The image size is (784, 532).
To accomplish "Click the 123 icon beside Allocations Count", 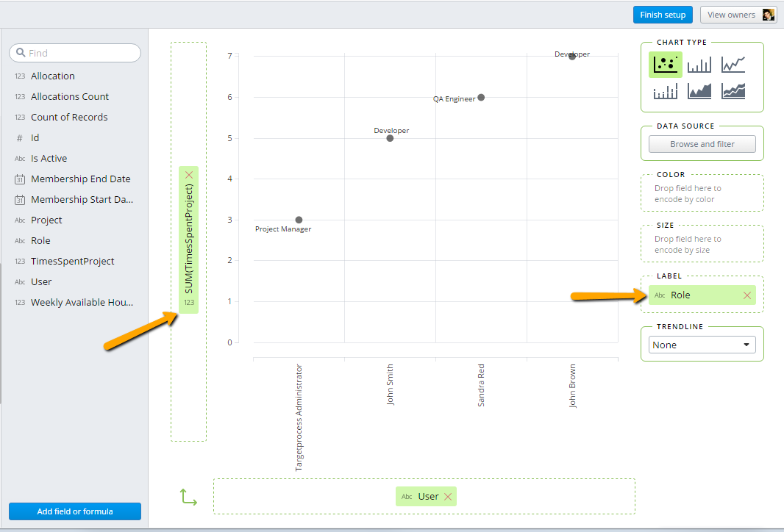I will point(20,97).
